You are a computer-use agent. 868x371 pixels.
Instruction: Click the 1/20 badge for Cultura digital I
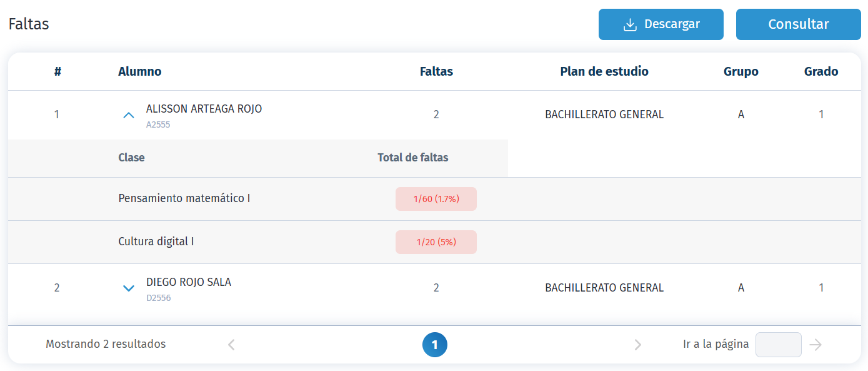pos(436,241)
